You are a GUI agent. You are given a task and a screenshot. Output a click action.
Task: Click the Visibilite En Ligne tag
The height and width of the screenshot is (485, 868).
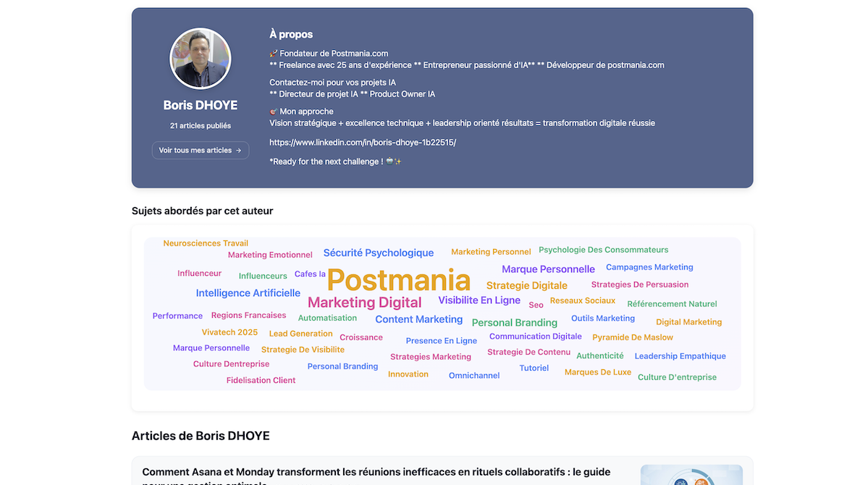pos(479,300)
